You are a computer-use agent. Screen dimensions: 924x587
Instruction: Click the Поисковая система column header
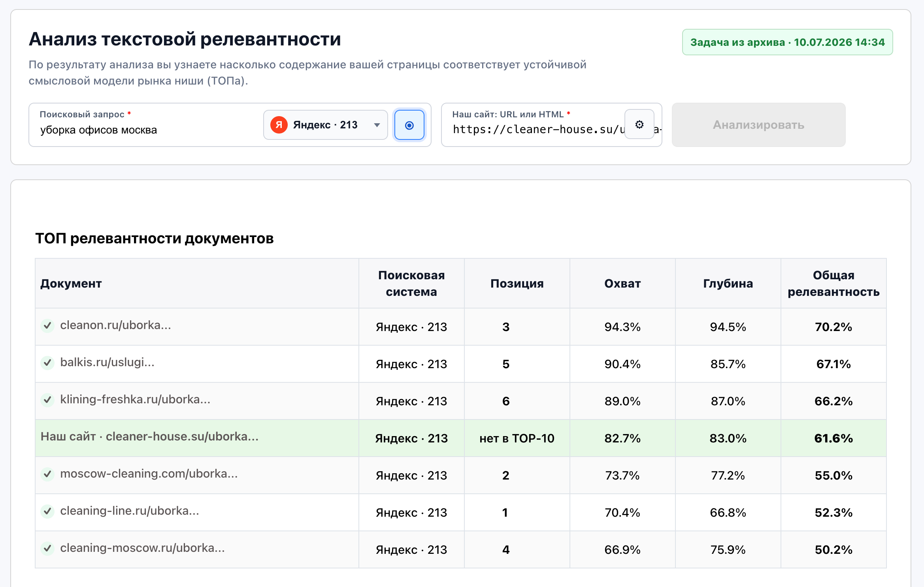[x=411, y=284]
